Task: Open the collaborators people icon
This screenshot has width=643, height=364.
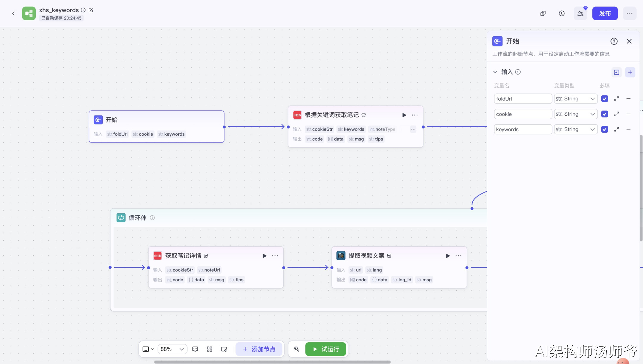Action: pyautogui.click(x=580, y=13)
